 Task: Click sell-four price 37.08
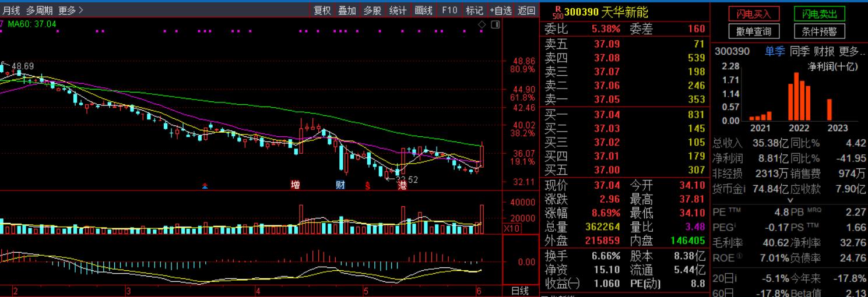607,58
